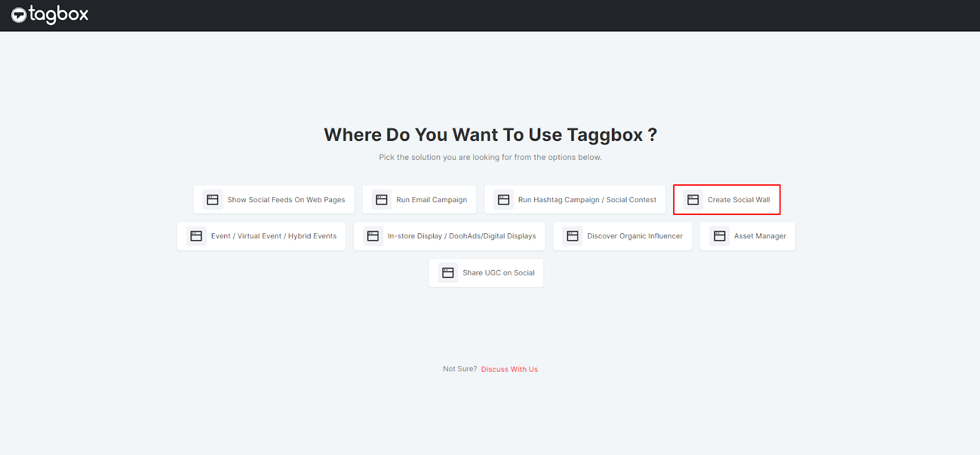Choose Event / Virtual Event / Hybrid Events

tap(262, 236)
